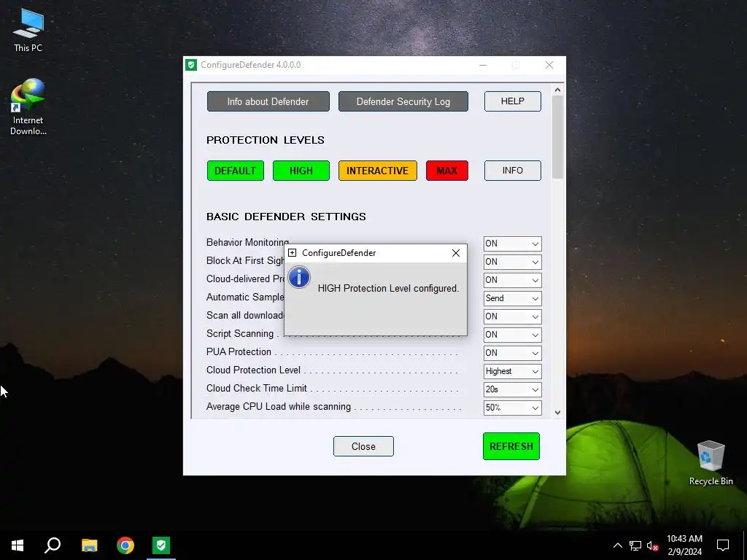The width and height of the screenshot is (747, 560).
Task: Apply the DEFAULT protection level
Action: [x=236, y=171]
